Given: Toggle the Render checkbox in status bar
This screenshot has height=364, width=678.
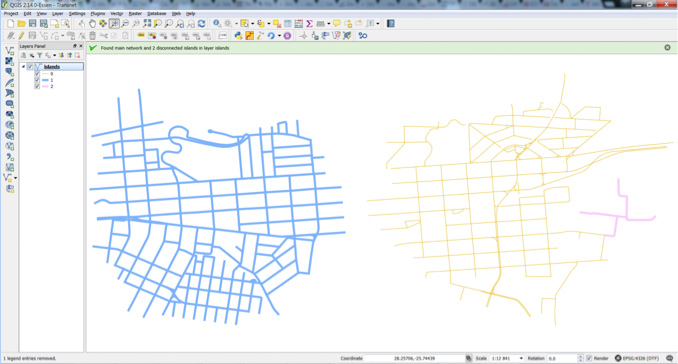Looking at the screenshot, I should coord(589,358).
